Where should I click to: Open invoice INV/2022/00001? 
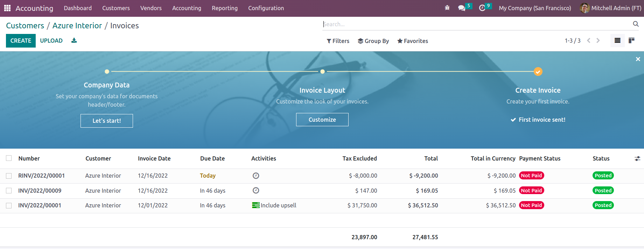40,205
